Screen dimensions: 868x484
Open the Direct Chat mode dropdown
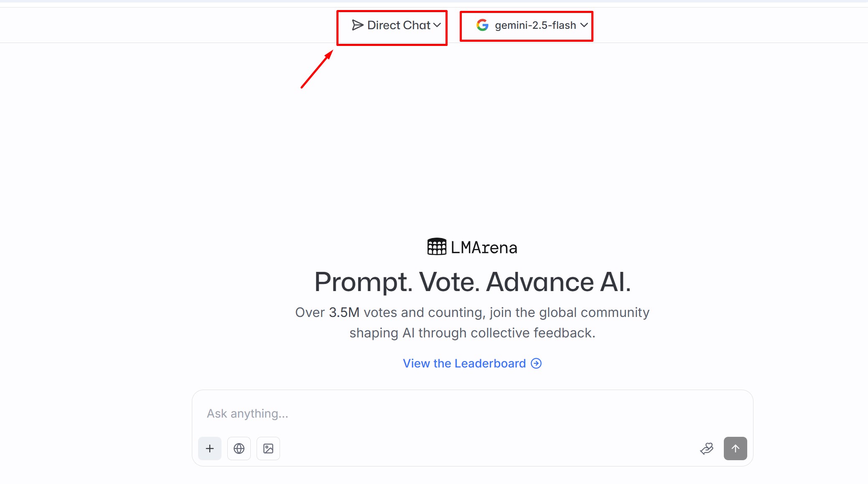click(396, 25)
